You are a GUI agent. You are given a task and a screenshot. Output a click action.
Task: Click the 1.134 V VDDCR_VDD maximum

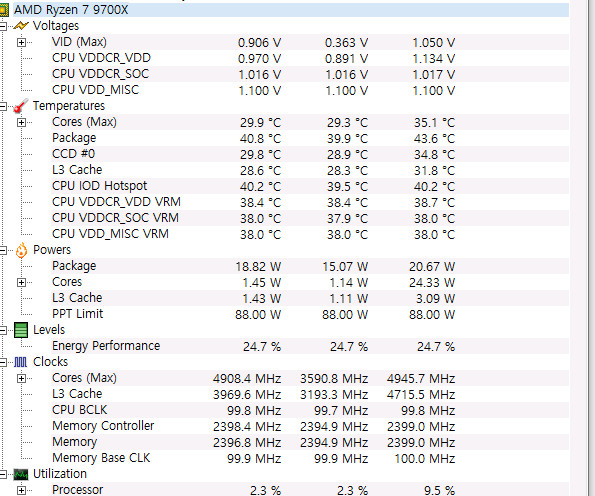[434, 59]
